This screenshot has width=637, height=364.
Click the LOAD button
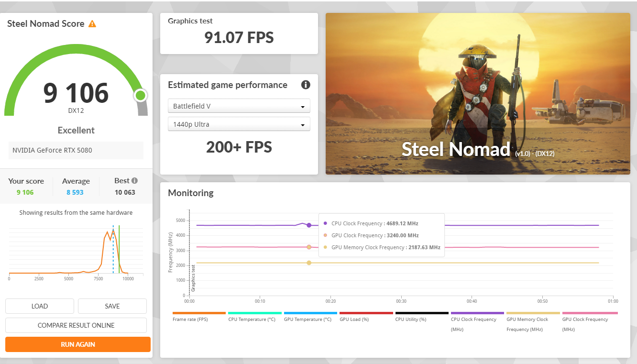pos(40,306)
